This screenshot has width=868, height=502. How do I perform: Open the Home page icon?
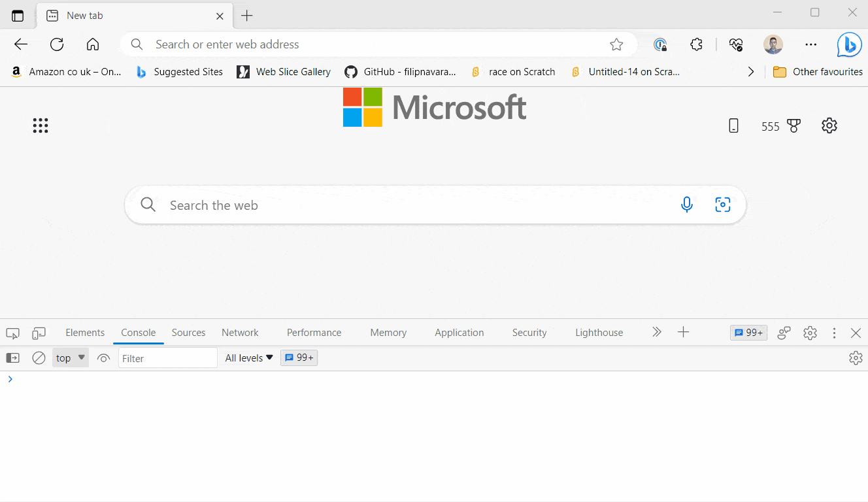(x=93, y=44)
